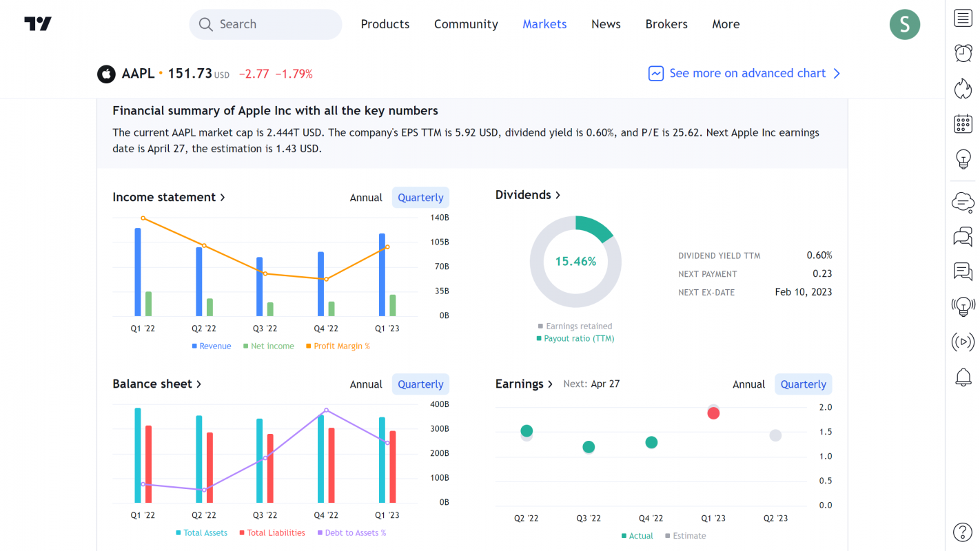Open the Alerts clock icon
980x551 pixels.
click(x=963, y=53)
